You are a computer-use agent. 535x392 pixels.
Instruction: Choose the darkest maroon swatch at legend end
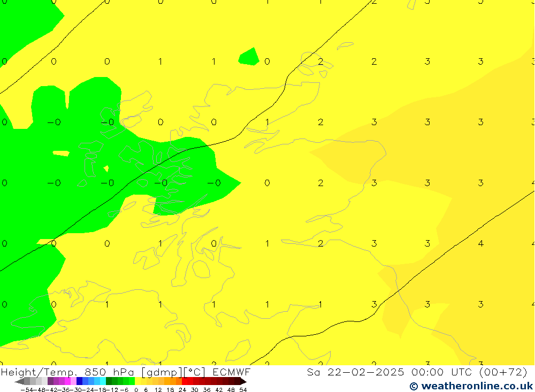(243, 381)
